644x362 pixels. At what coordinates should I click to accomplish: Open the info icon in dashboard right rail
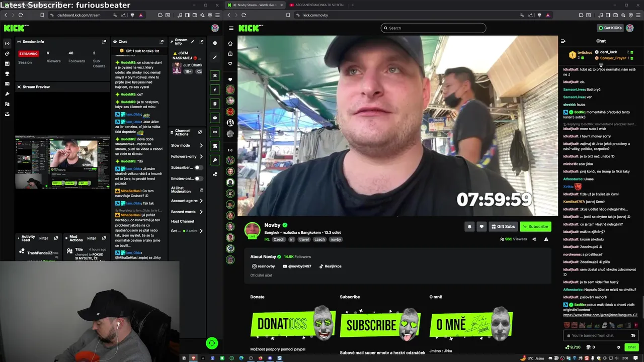(x=215, y=43)
